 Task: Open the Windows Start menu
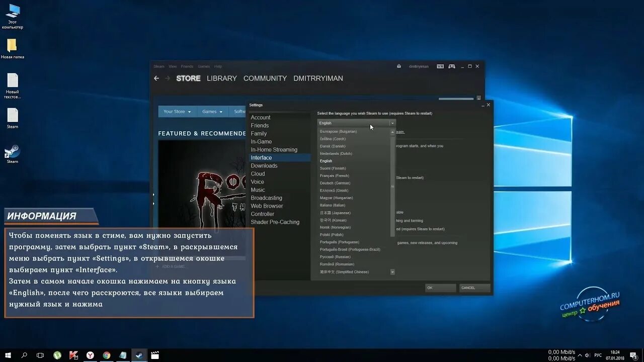8,355
